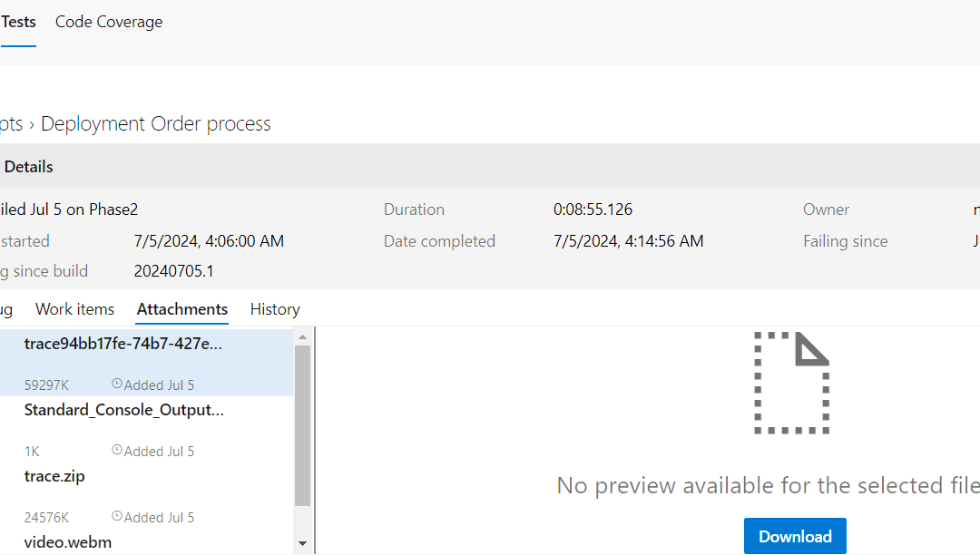Click the build number 20240705.1

pos(174,271)
